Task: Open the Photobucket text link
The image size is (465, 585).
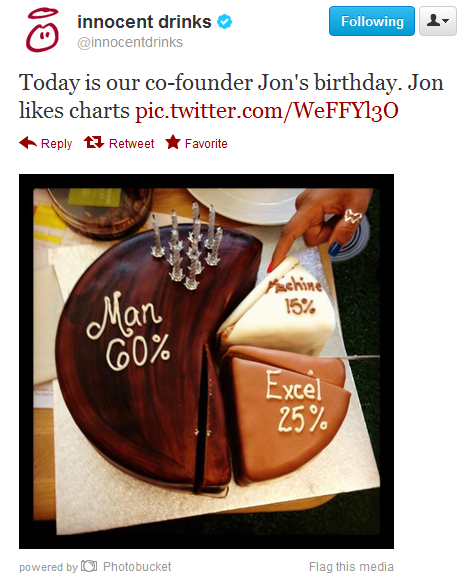Action: click(x=137, y=566)
